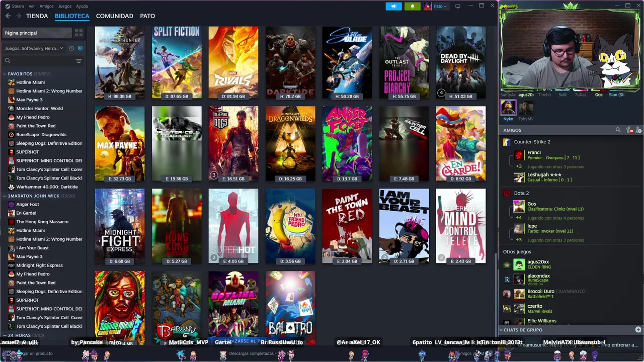The width and height of the screenshot is (644, 362).
Task: Open Paint the Town Red cover
Action: (347, 226)
